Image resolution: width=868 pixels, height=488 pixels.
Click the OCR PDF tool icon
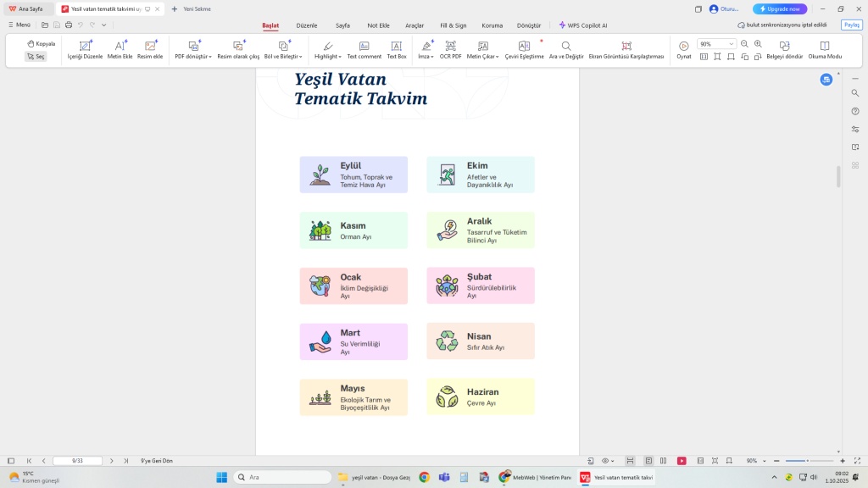[450, 46]
